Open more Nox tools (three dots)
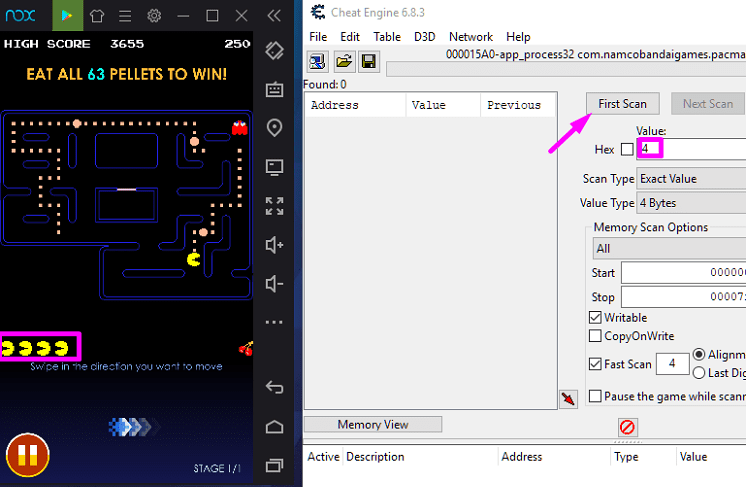This screenshot has height=487, width=746. [x=274, y=322]
